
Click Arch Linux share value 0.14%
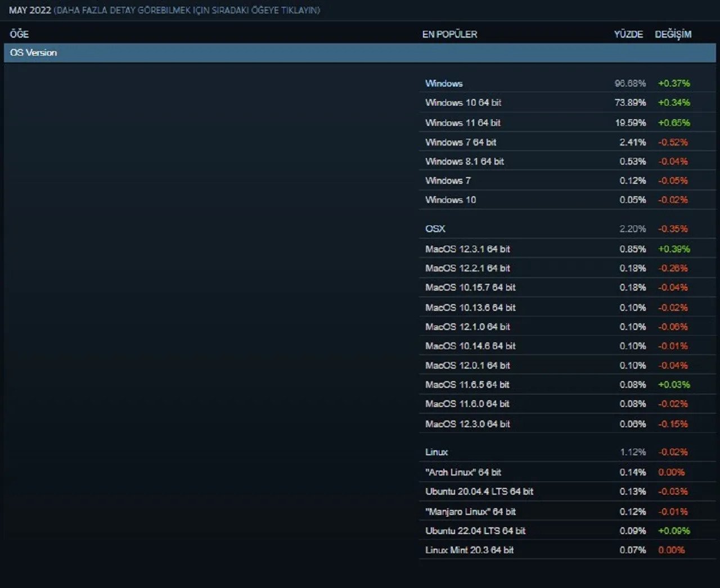[x=632, y=472]
